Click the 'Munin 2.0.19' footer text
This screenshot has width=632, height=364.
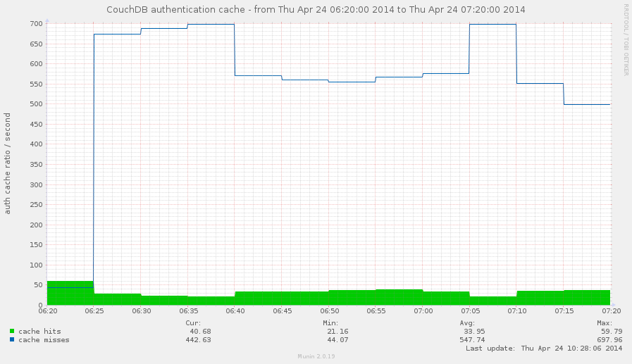pos(316,356)
